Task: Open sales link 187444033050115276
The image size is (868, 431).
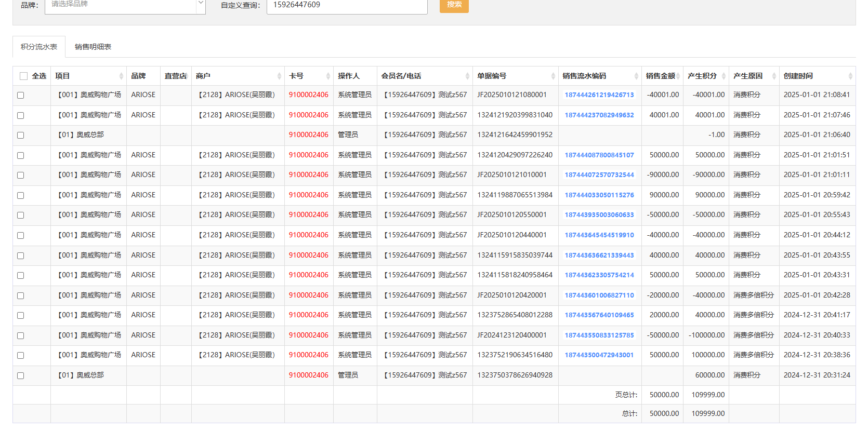Action: tap(599, 195)
